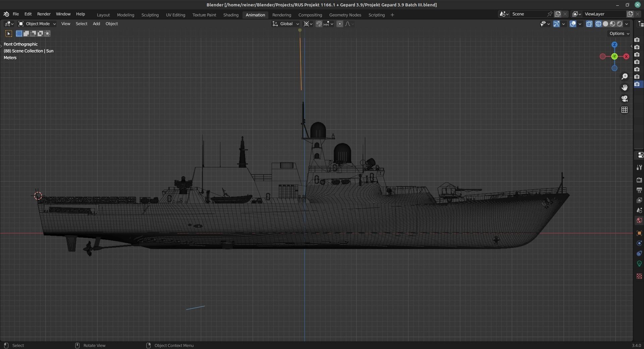This screenshot has width=644, height=349.
Task: Open the 3D viewport editor type selector
Action: click(9, 24)
